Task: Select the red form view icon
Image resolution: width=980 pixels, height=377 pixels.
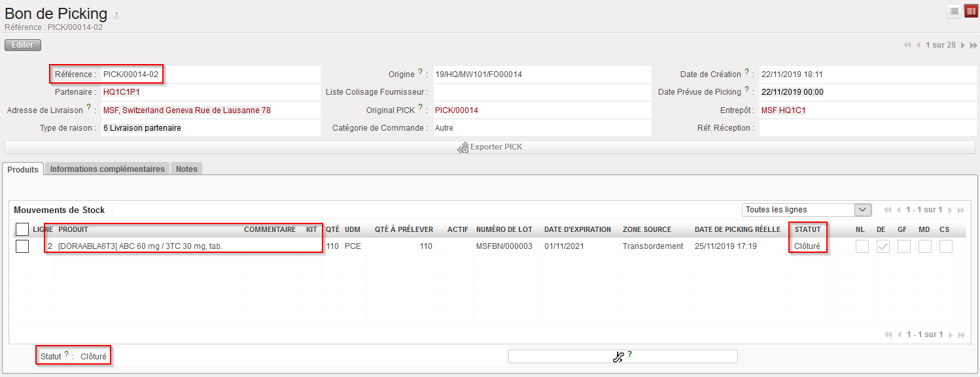Action: click(971, 11)
